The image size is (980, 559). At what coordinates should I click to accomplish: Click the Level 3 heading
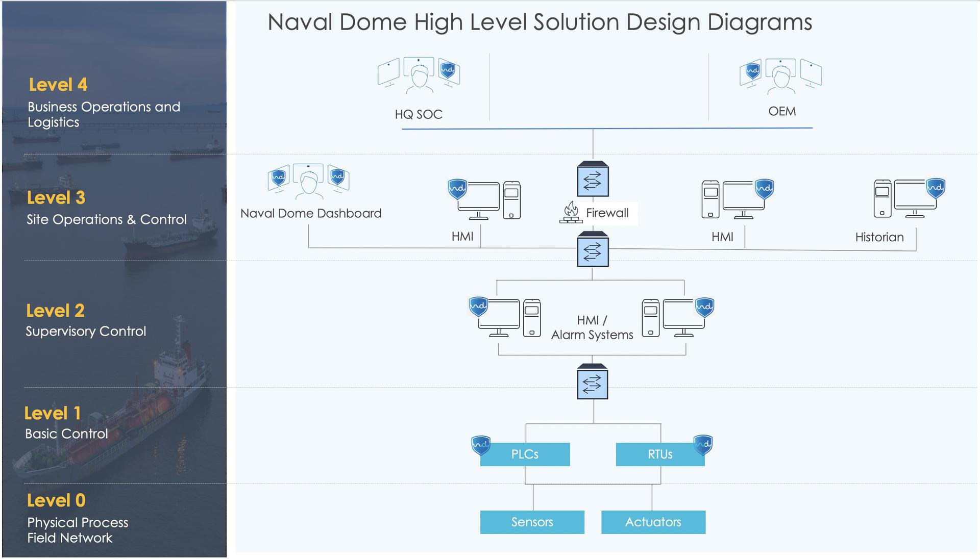(x=56, y=198)
